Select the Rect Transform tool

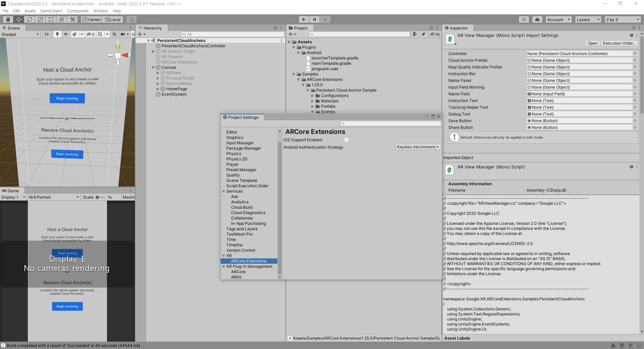(51, 19)
